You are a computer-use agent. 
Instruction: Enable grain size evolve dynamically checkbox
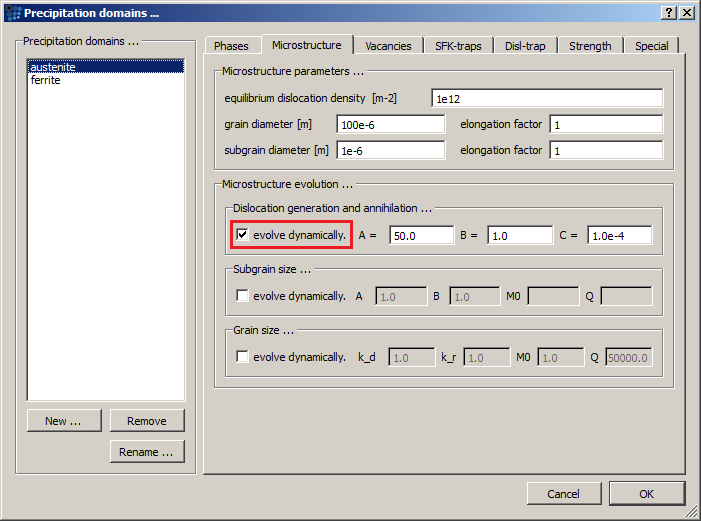(x=242, y=356)
